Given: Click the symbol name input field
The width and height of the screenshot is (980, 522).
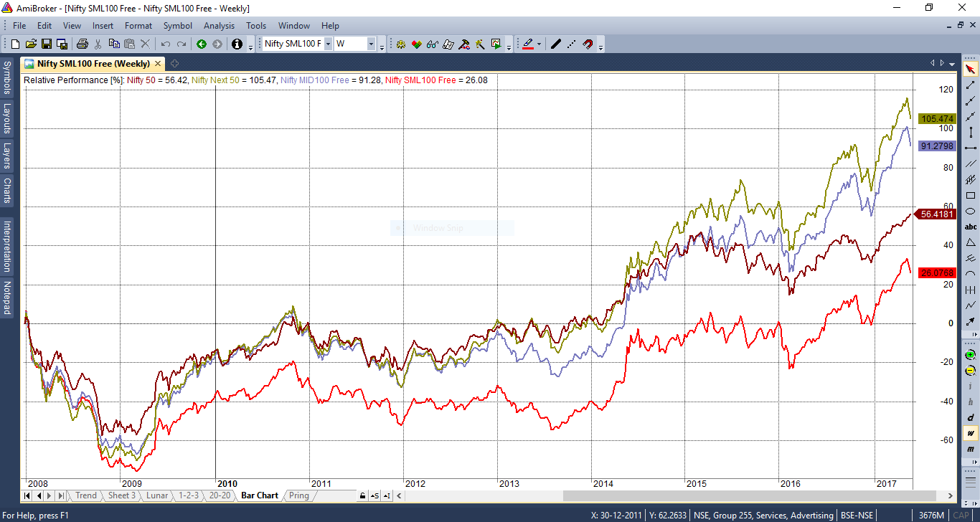Looking at the screenshot, I should point(293,44).
